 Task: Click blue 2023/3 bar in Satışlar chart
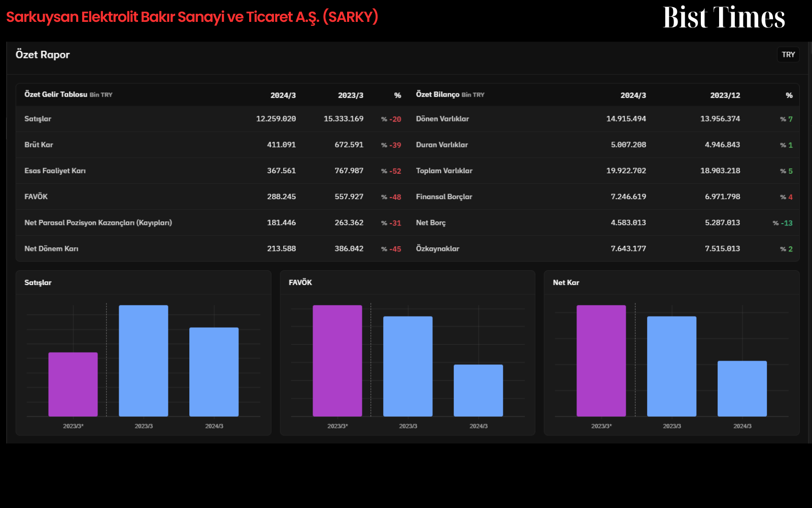[144, 361]
